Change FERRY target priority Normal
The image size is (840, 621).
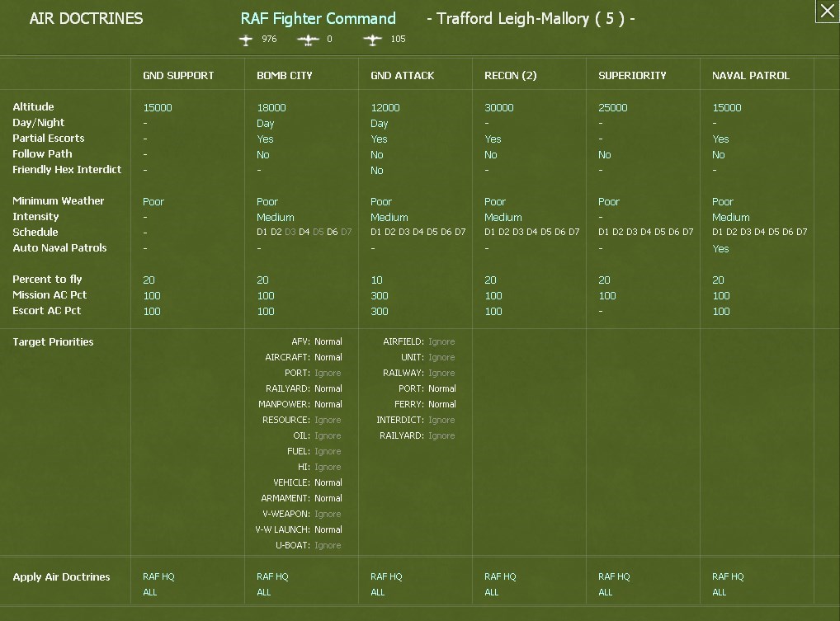tap(442, 404)
